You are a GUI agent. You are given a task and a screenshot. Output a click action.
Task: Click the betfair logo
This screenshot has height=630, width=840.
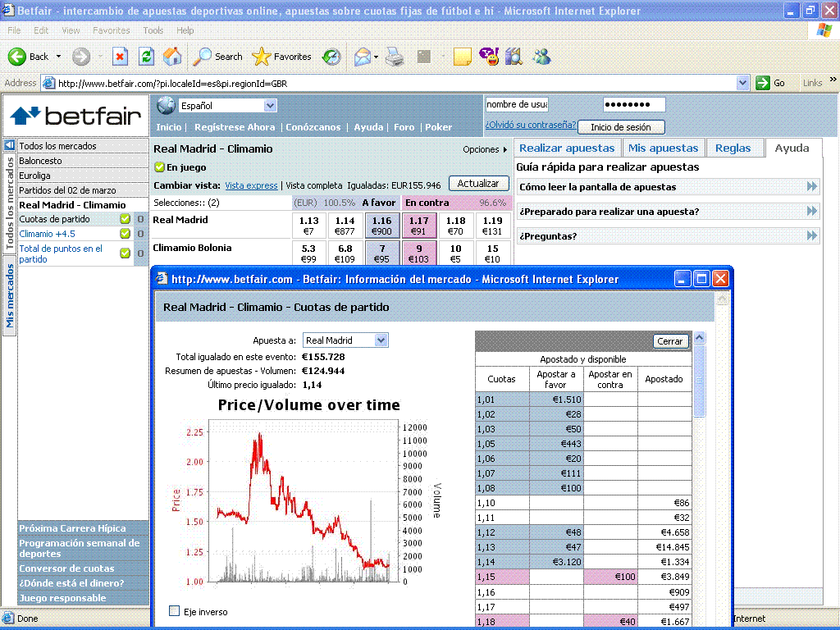[x=75, y=116]
